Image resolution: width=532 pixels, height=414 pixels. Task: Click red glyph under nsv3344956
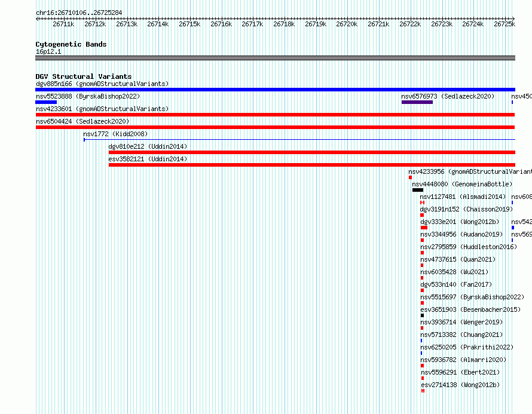(x=422, y=240)
